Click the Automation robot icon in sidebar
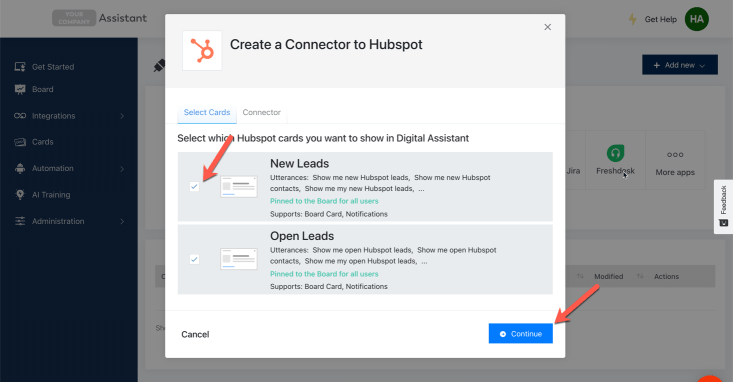The height and width of the screenshot is (382, 733). tap(20, 168)
